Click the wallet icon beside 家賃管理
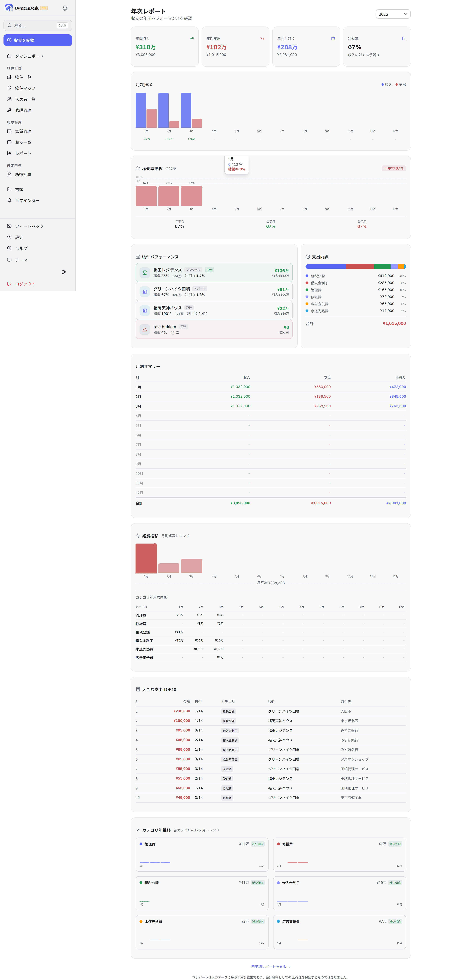466x980 pixels. point(9,131)
